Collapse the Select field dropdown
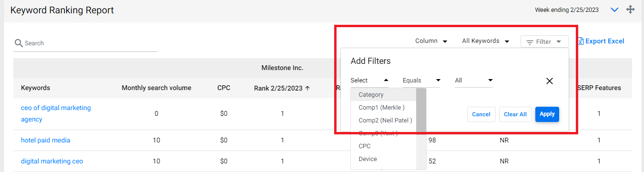The image size is (644, 172). (x=369, y=81)
